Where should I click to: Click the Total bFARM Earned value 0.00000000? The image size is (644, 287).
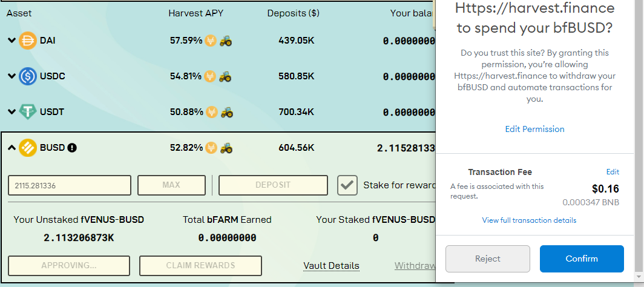pos(227,238)
